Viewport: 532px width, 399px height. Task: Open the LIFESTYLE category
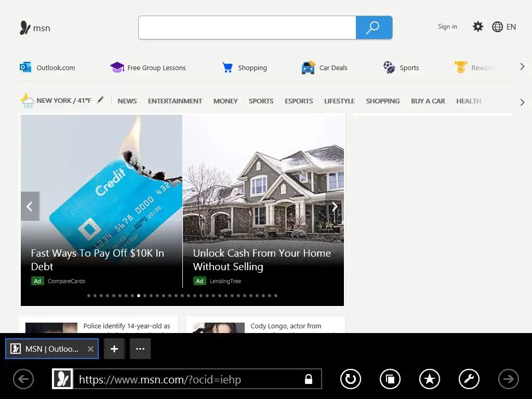[340, 101]
